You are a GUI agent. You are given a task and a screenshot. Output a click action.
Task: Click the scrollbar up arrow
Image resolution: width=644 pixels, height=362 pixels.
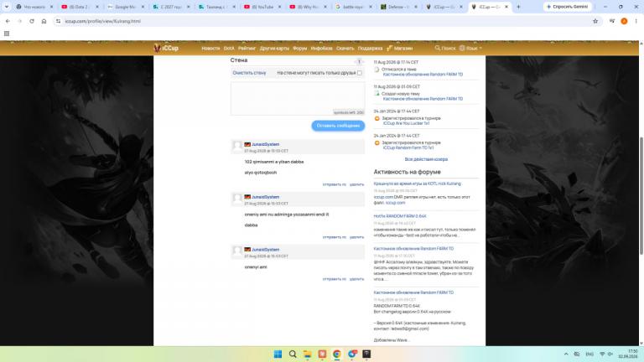coord(641,43)
